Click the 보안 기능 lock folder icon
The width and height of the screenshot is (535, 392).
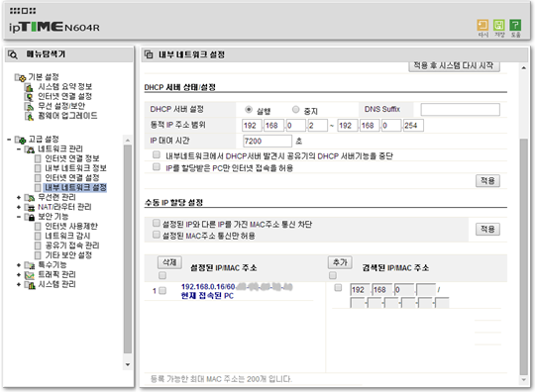30,217
